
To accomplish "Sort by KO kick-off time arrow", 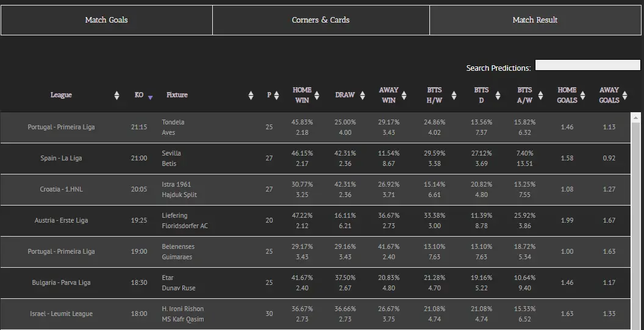I will click(150, 98).
